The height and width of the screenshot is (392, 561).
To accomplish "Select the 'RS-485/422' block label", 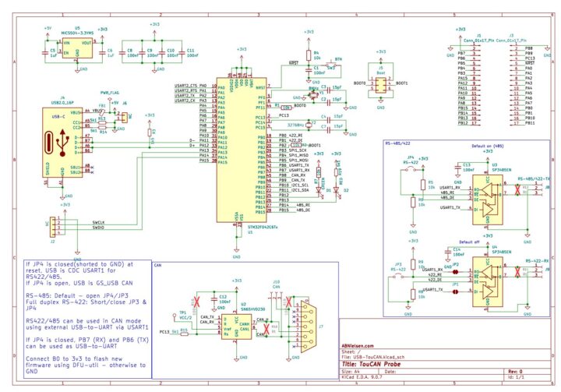I will pyautogui.click(x=397, y=143).
